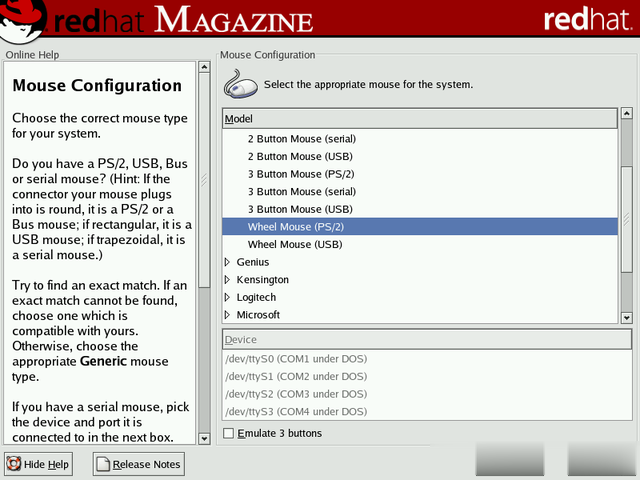
Task: Click the Hide Help lifebuoy icon
Action: click(x=13, y=464)
